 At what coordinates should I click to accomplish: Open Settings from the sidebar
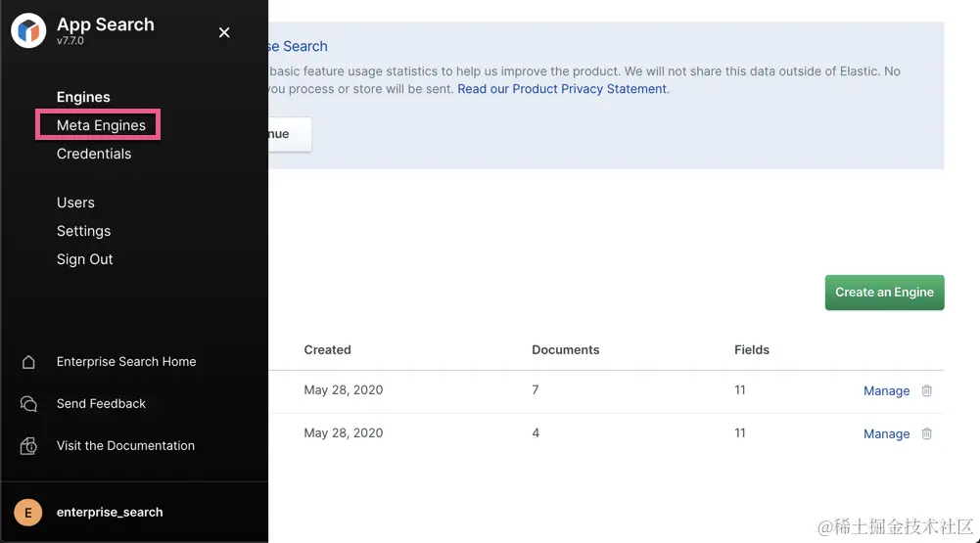coord(83,231)
